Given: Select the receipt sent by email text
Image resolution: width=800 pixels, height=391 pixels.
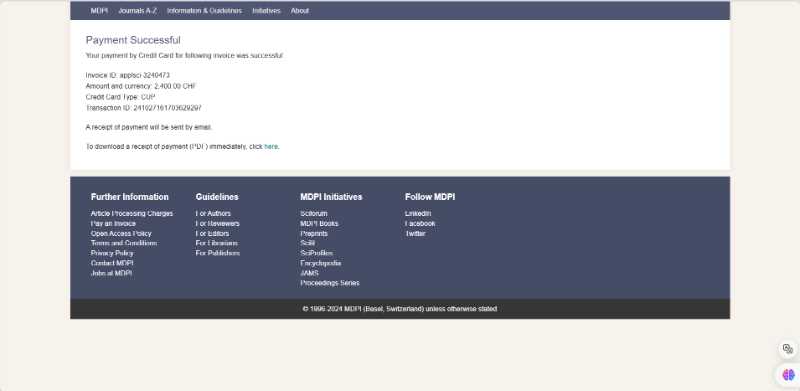Looking at the screenshot, I should (x=148, y=127).
